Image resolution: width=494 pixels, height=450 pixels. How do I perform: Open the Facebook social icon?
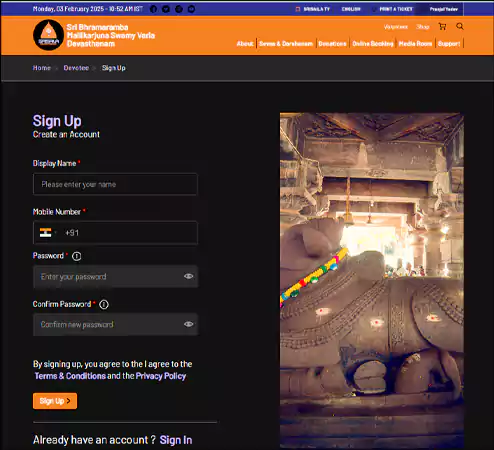153,9
